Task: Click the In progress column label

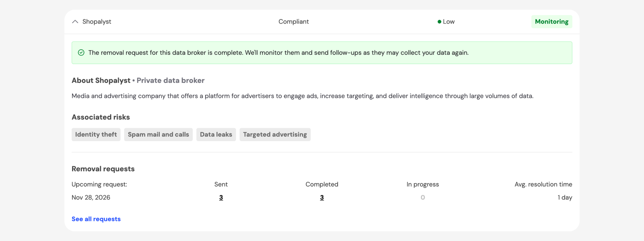Action: point(423,184)
